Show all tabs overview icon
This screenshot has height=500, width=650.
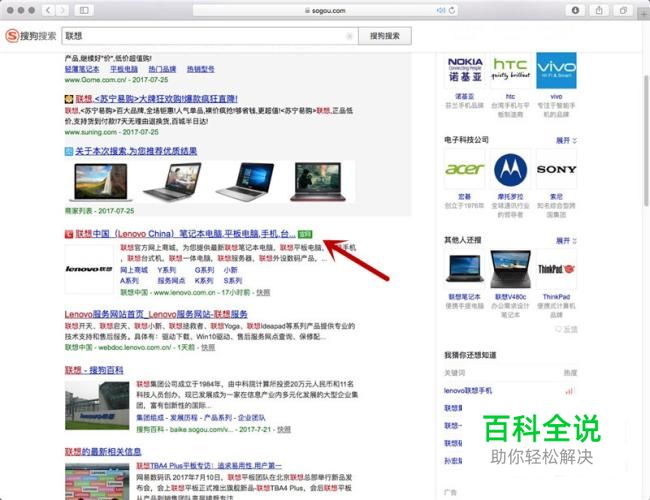[623, 10]
